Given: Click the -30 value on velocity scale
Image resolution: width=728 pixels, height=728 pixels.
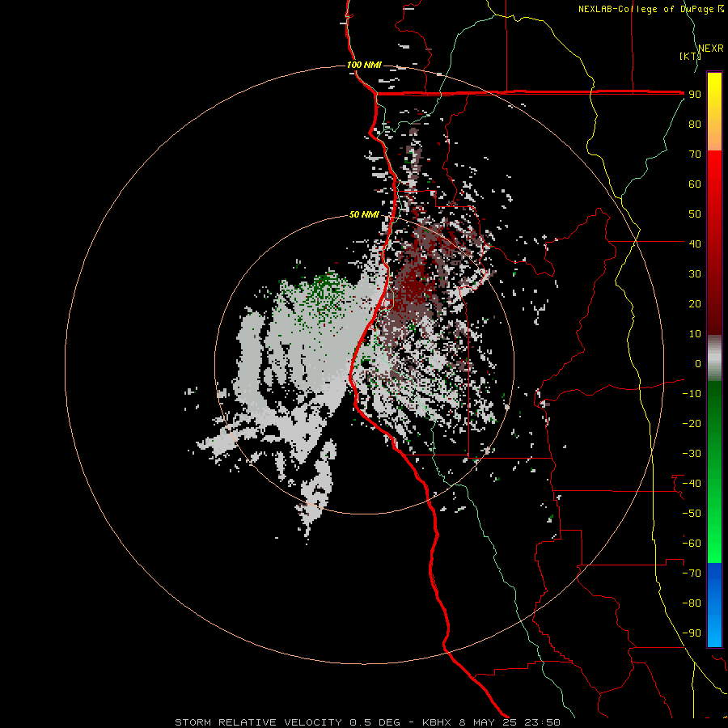Looking at the screenshot, I should (692, 454).
